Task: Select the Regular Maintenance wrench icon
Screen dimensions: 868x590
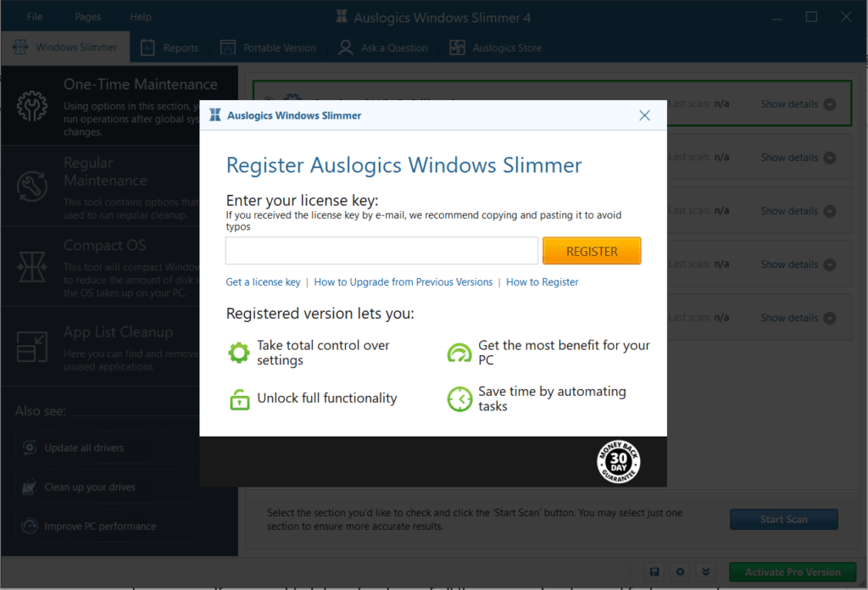Action: point(32,185)
